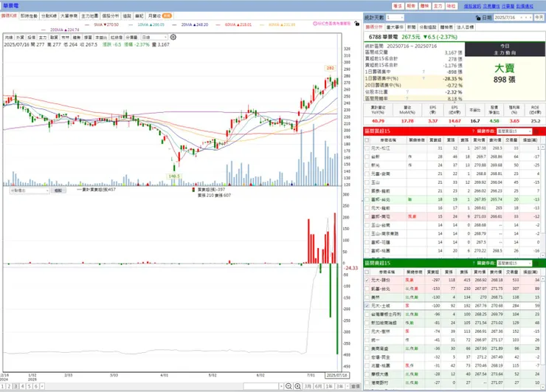Click the 今天 button
Image resolution: width=546 pixels, height=392 pixels.
[x=539, y=18]
